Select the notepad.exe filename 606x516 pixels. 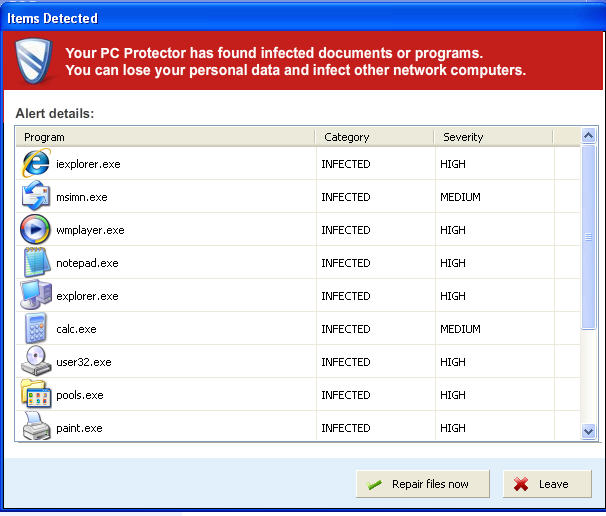click(87, 263)
